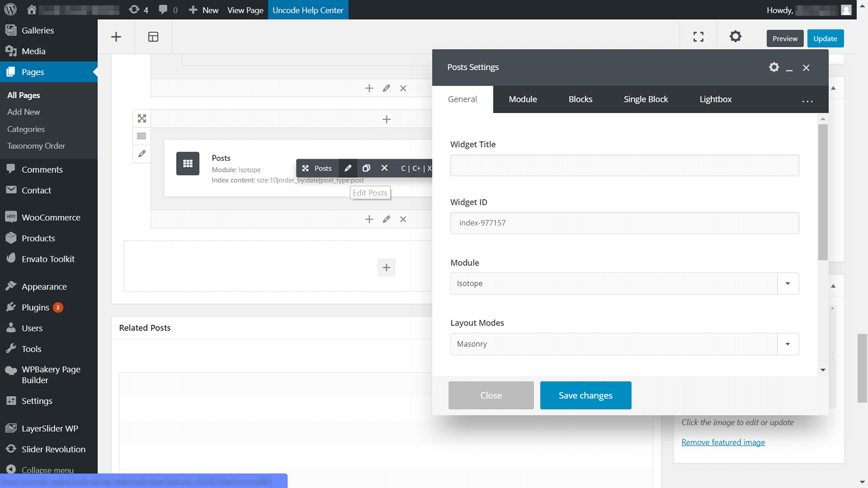Screen dimensions: 868x488
Task: Click the settings panel scrollbar thumb
Action: (823, 192)
